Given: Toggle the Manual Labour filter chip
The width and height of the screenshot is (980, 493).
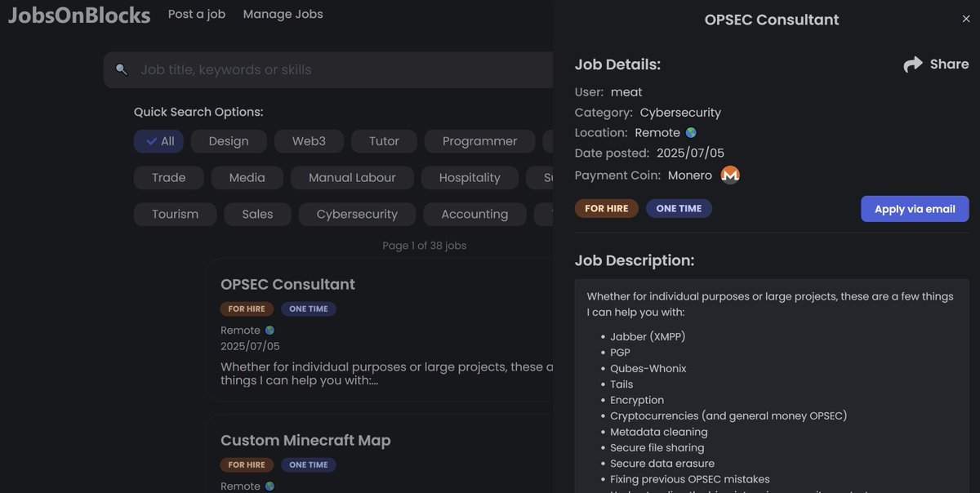Looking at the screenshot, I should tap(352, 178).
